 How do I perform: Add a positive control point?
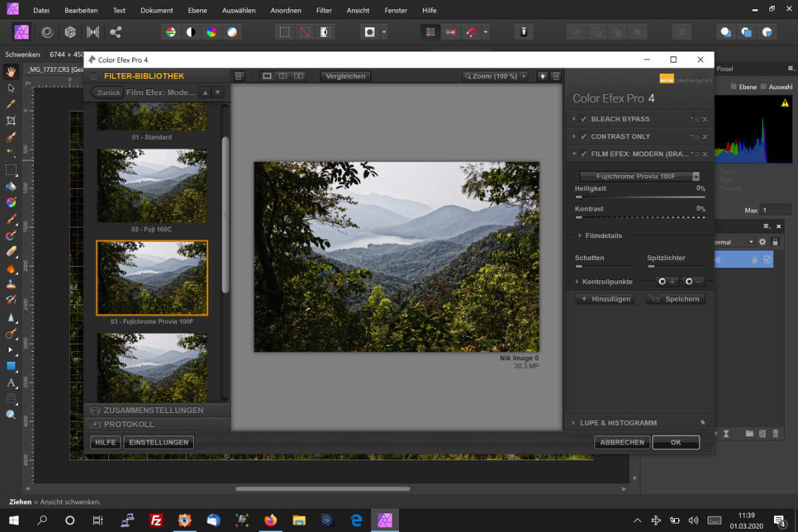pyautogui.click(x=667, y=282)
